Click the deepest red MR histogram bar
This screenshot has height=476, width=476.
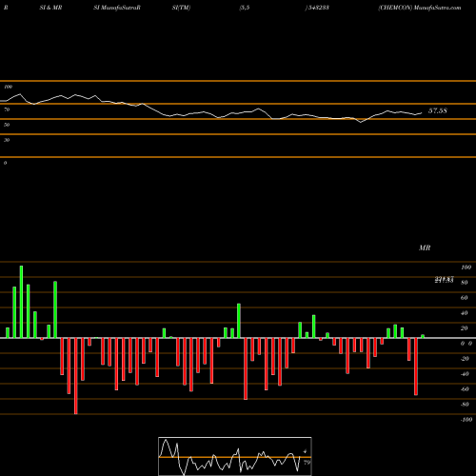click(x=75, y=376)
